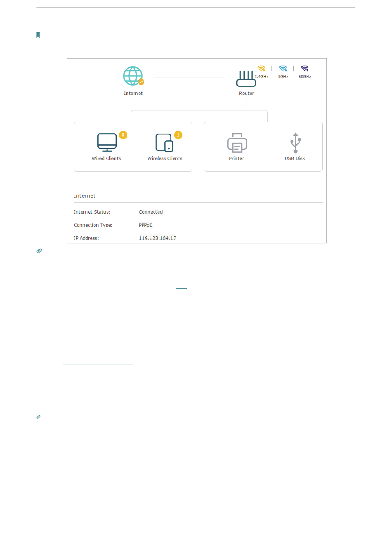Click the checkmark badge on the Internet icon
392x535 pixels.
(x=141, y=82)
